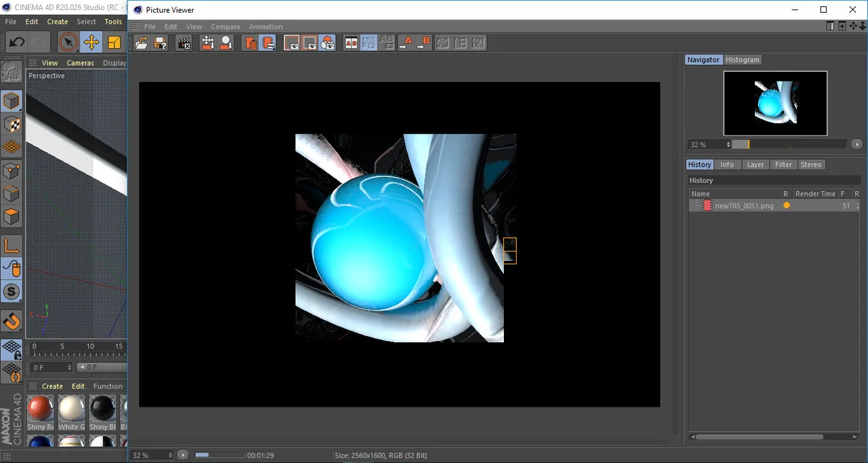Screen dimensions: 868x463
Task: Click the Navigator zoom slider
Action: tap(789, 144)
